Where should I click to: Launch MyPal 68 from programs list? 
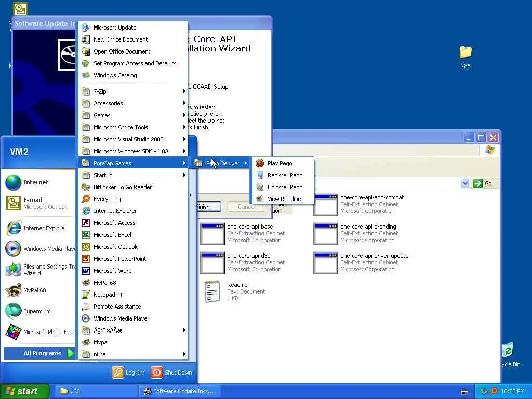coord(133,283)
